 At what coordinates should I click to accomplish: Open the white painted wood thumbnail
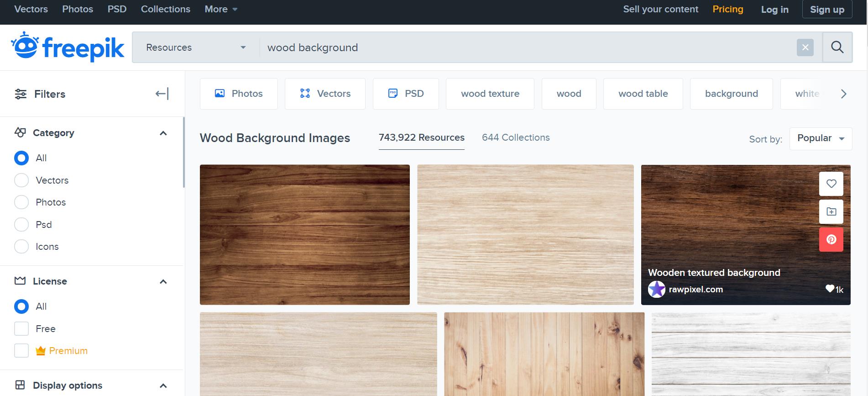tap(751, 354)
